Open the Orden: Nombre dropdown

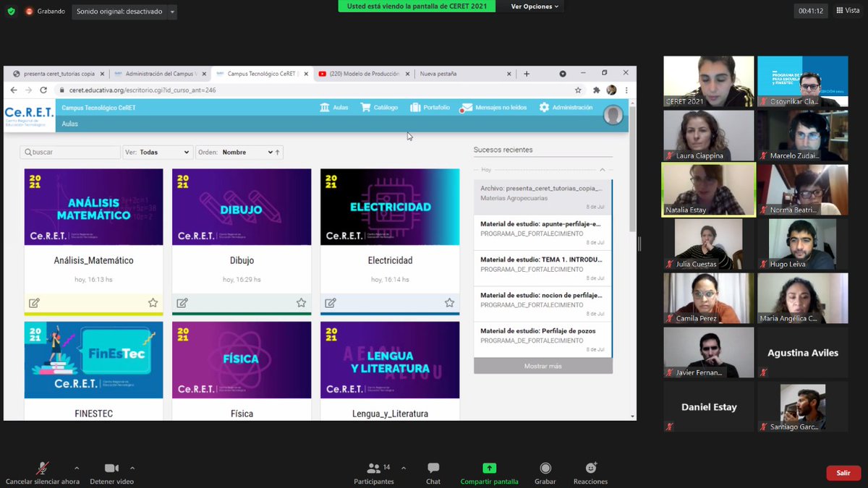[x=238, y=152]
